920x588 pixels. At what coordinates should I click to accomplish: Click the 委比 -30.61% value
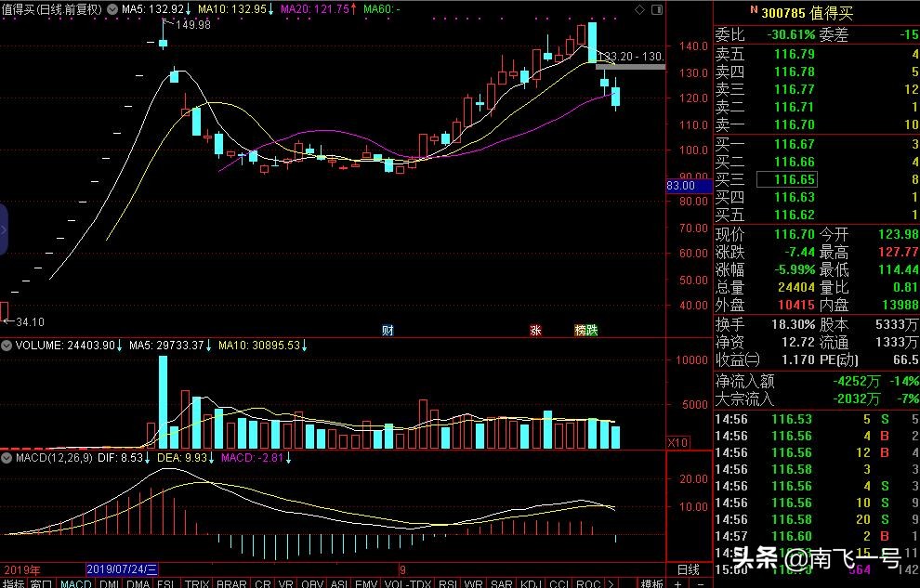tap(791, 35)
